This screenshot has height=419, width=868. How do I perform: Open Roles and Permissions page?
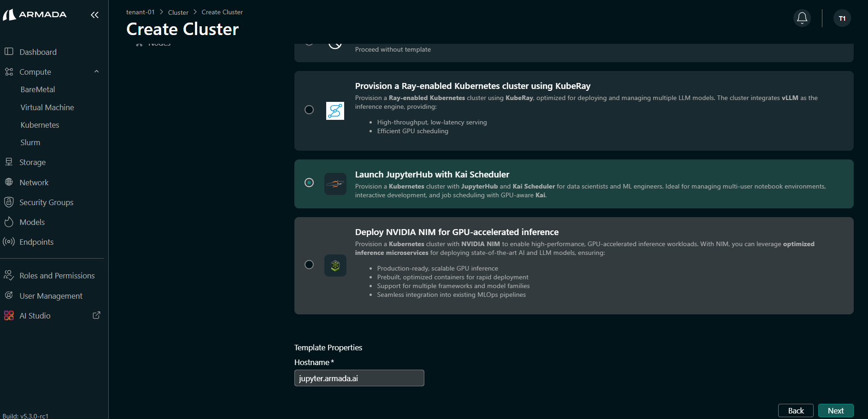(57, 276)
